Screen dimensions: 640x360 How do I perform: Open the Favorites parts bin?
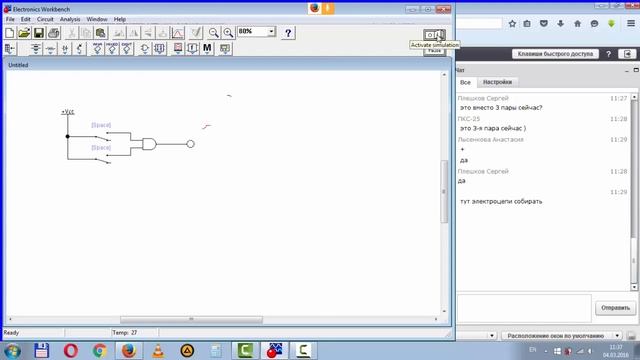(10, 49)
